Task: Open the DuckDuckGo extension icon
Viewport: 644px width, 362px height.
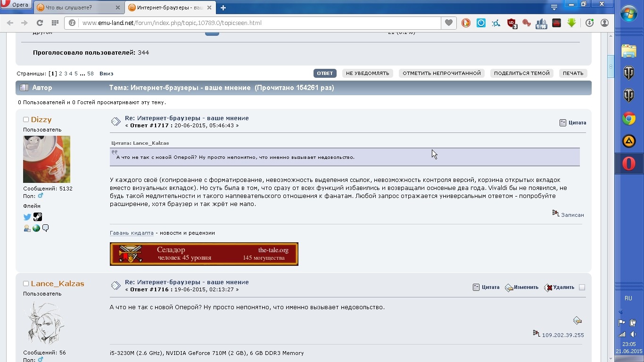Action: (x=466, y=23)
